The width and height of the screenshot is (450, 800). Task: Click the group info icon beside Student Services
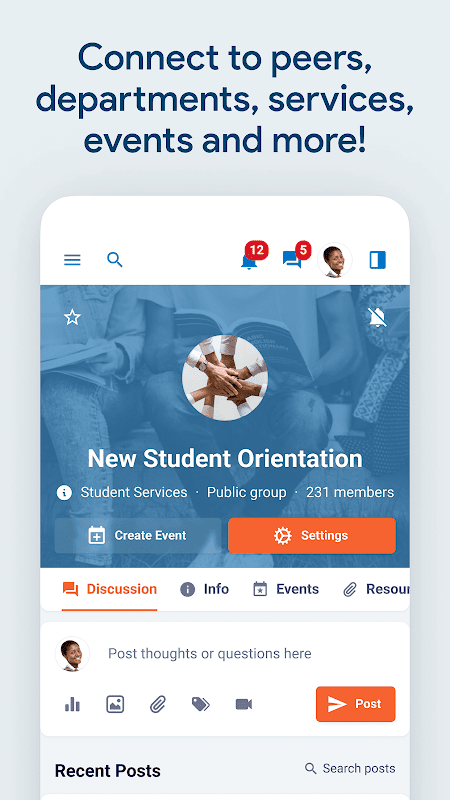[64, 492]
